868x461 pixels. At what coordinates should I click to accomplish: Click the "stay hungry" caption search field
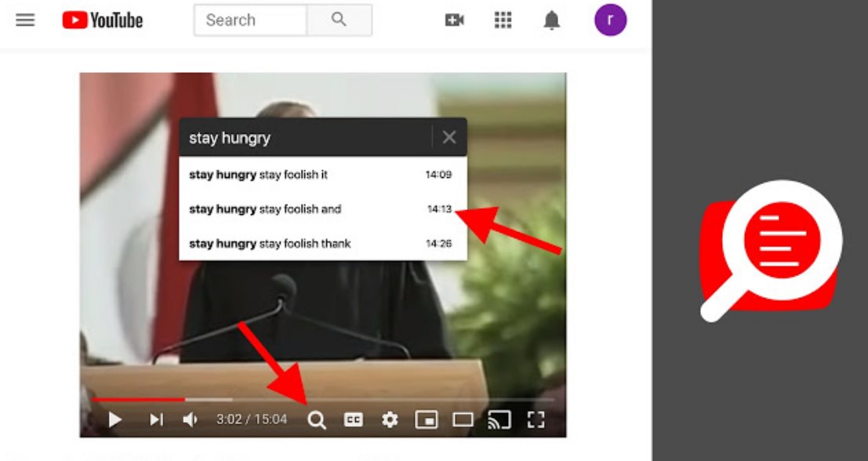[x=306, y=138]
